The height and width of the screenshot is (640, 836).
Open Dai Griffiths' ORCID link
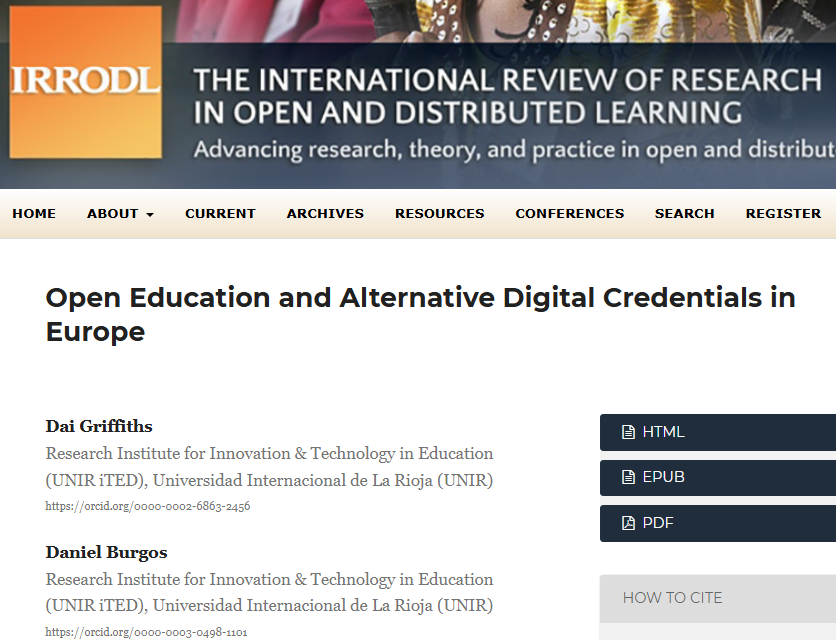coord(148,507)
